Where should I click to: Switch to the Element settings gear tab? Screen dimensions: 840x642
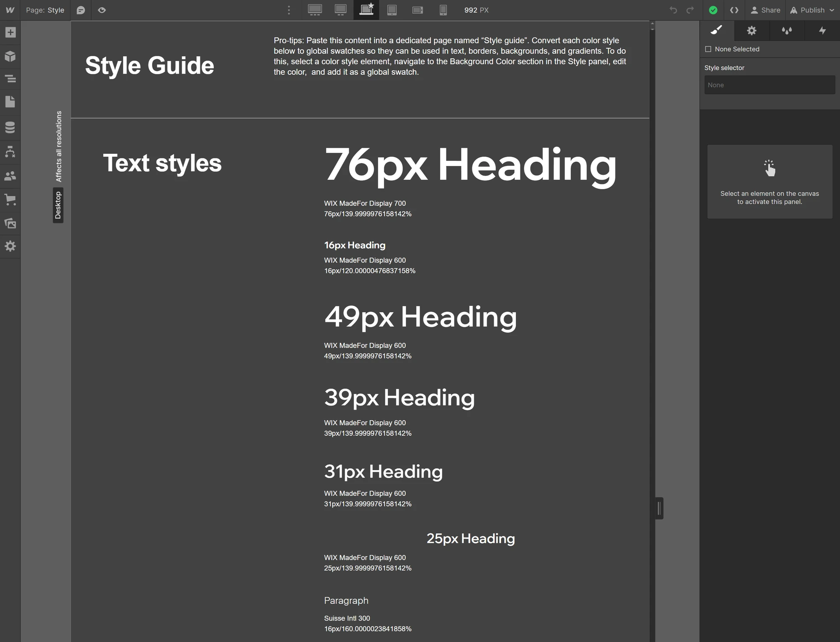[x=752, y=30]
